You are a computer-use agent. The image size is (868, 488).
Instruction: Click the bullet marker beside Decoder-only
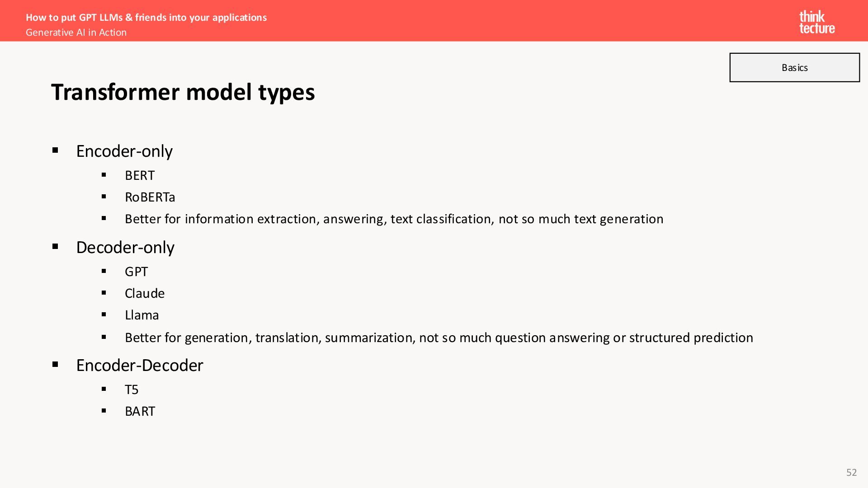pyautogui.click(x=55, y=247)
